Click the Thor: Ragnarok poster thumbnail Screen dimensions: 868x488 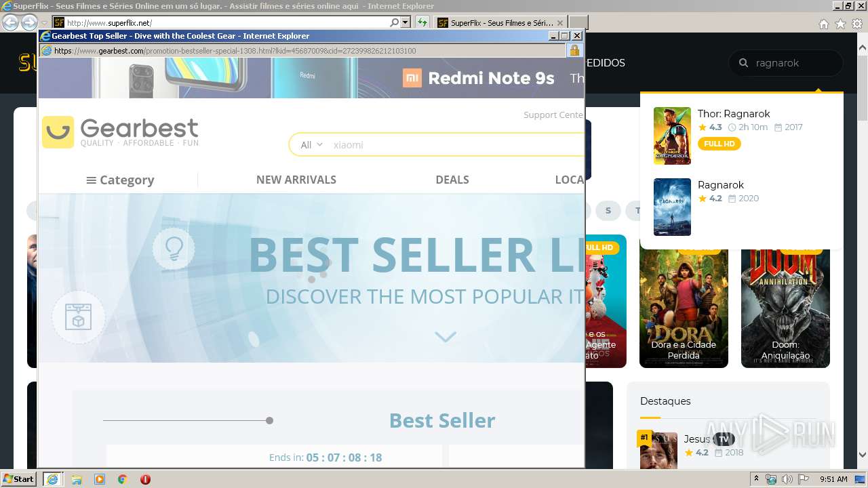pos(672,136)
